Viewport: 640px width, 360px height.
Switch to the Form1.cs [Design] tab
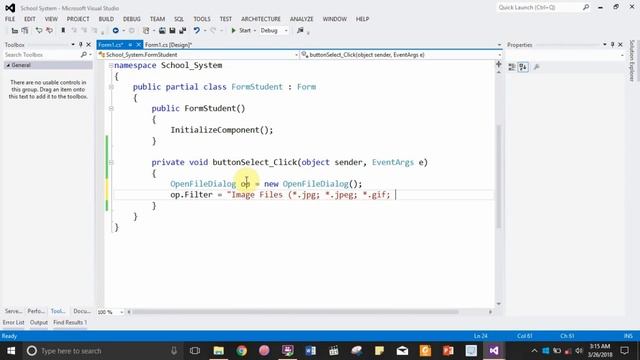[168, 44]
